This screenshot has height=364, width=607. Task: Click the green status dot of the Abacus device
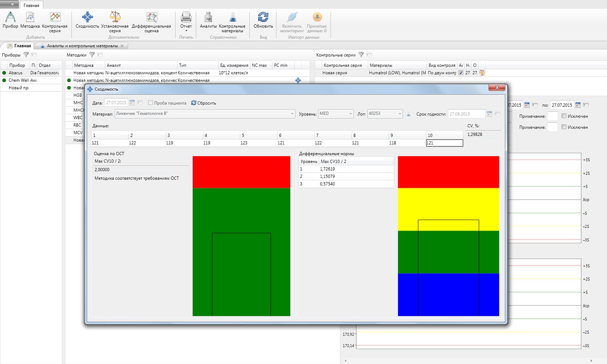[x=4, y=73]
